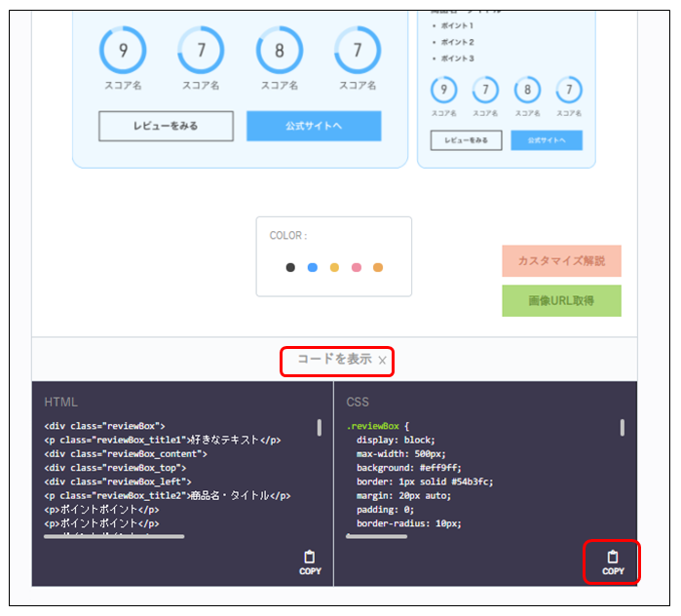This screenshot has width=681, height=616.
Task: Click the line <div class="reviewBox_top">
Action: pos(115,468)
